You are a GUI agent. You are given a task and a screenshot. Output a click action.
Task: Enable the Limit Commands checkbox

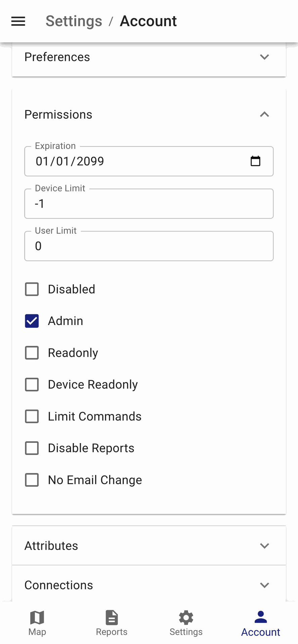coord(32,416)
